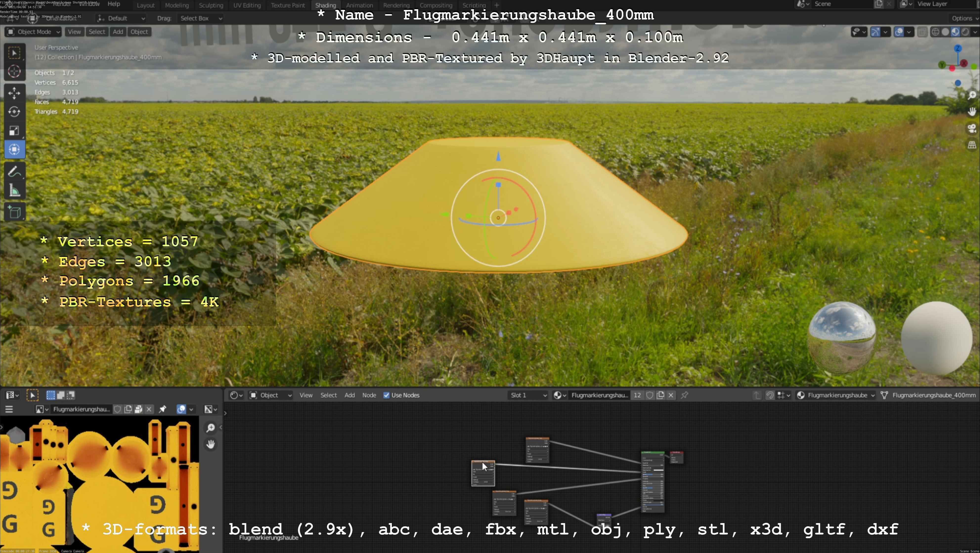Switch perspective/orthographic grid icon
Image resolution: width=980 pixels, height=553 pixels.
(972, 145)
